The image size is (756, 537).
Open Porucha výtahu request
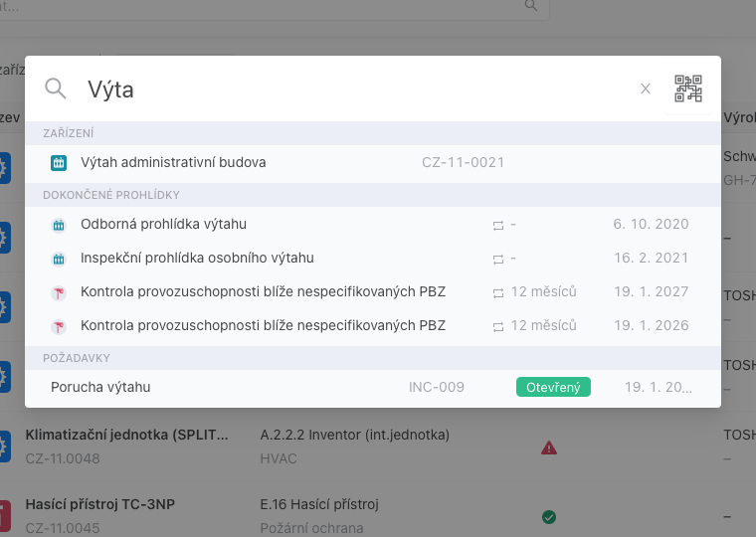coord(100,387)
